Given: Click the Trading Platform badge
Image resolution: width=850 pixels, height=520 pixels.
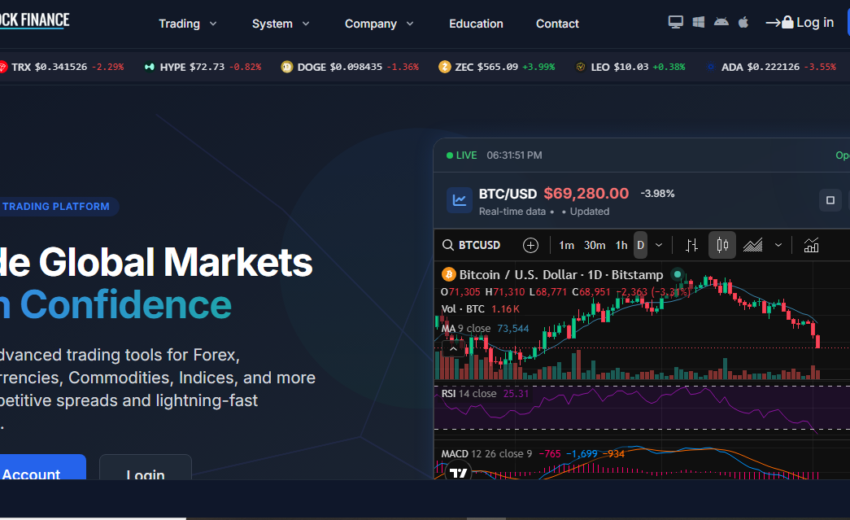Looking at the screenshot, I should pyautogui.click(x=58, y=207).
